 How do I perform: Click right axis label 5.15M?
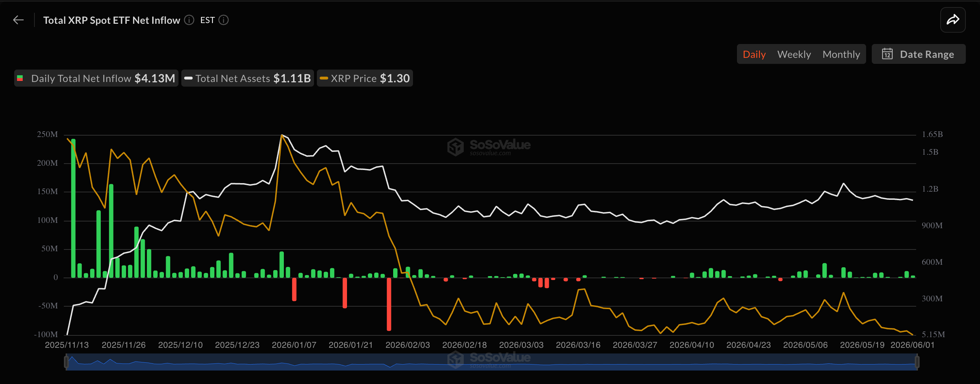click(933, 335)
